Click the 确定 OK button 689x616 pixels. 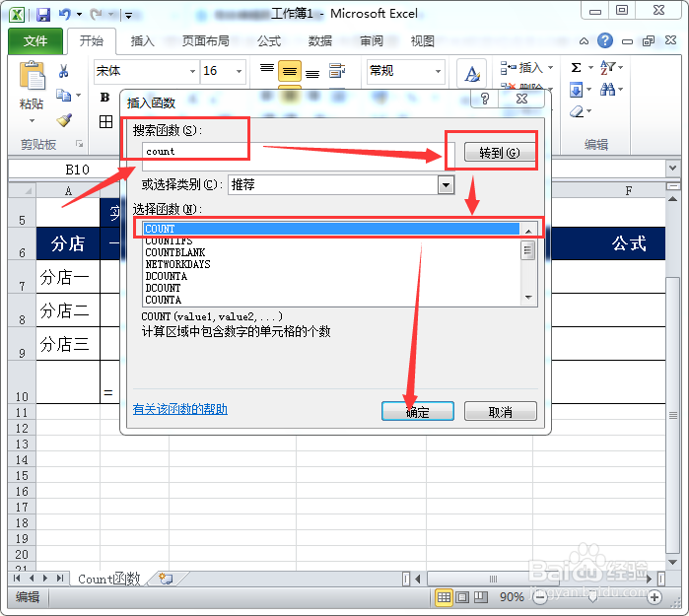(x=418, y=412)
